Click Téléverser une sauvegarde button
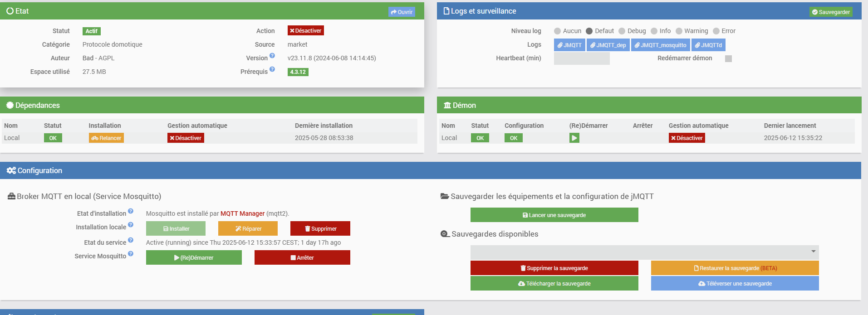Image resolution: width=868 pixels, height=315 pixels. coord(735,283)
